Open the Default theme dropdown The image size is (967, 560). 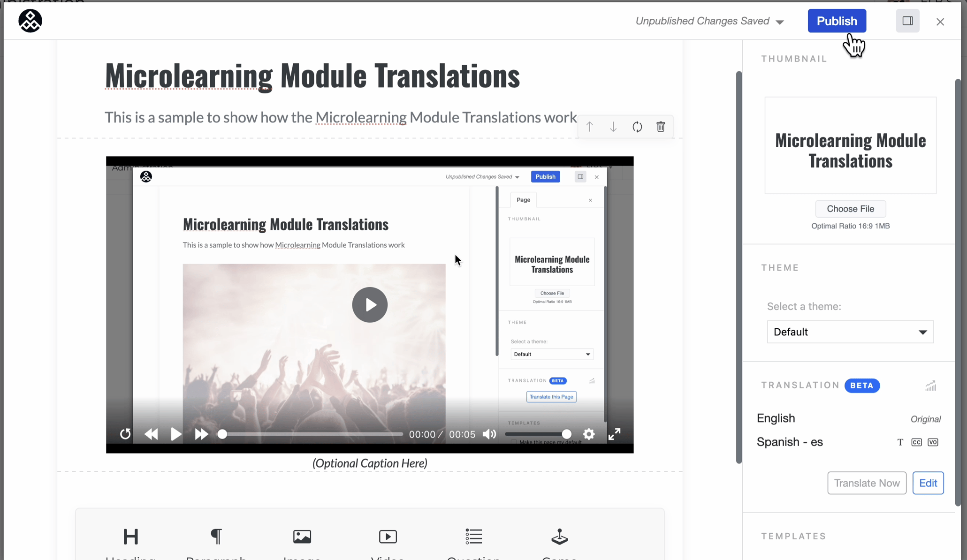[849, 332]
